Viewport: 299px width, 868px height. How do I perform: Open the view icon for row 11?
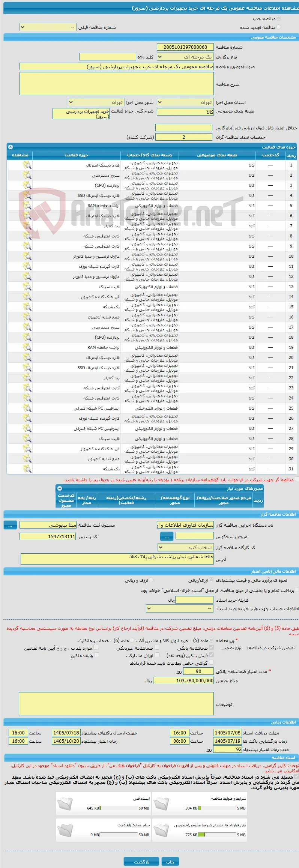click(x=27, y=266)
